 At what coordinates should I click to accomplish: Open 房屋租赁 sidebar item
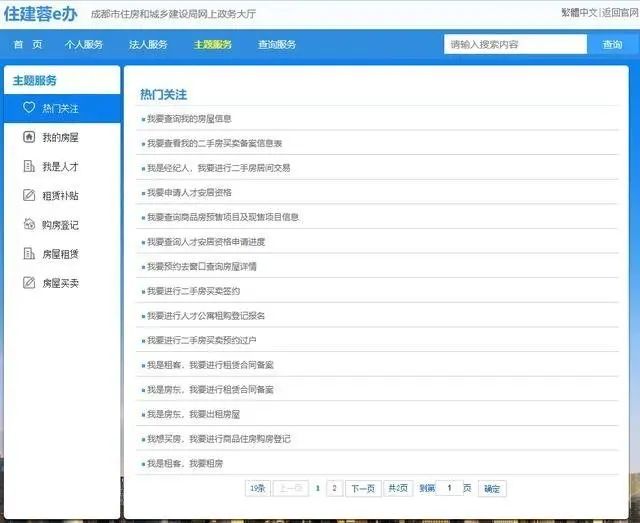pos(62,254)
